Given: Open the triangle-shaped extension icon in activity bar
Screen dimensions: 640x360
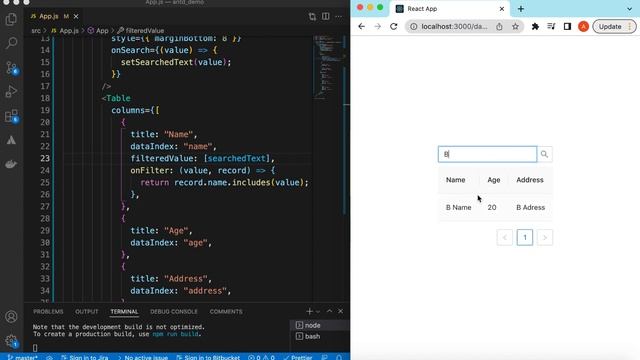Looking at the screenshot, I should tap(11, 140).
